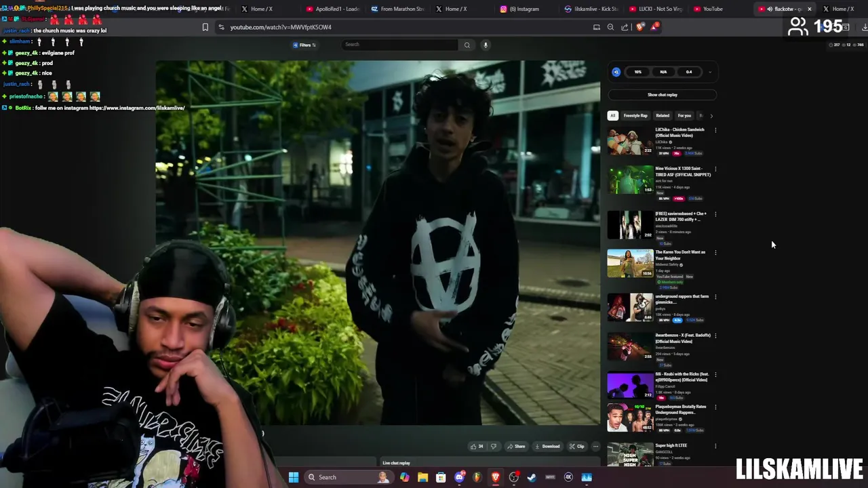Open Microsoft Store from taskbar
Screen dimensions: 868x488
(x=441, y=477)
